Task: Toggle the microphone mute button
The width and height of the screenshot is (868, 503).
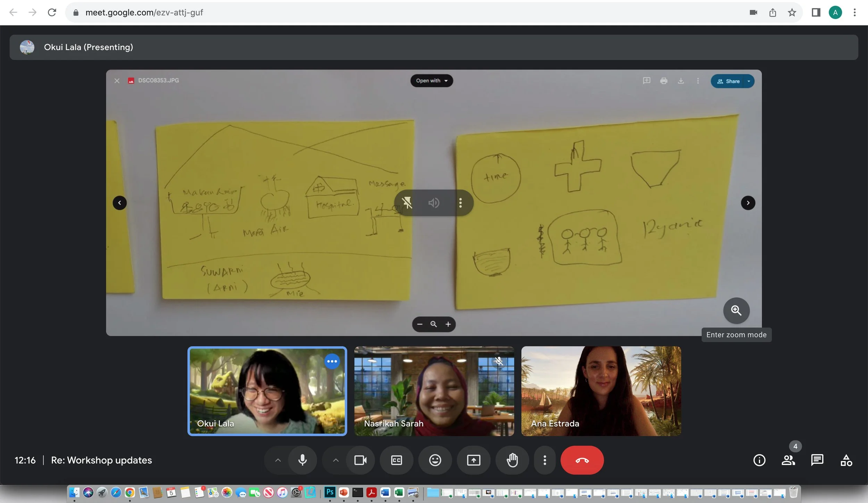Action: [302, 460]
